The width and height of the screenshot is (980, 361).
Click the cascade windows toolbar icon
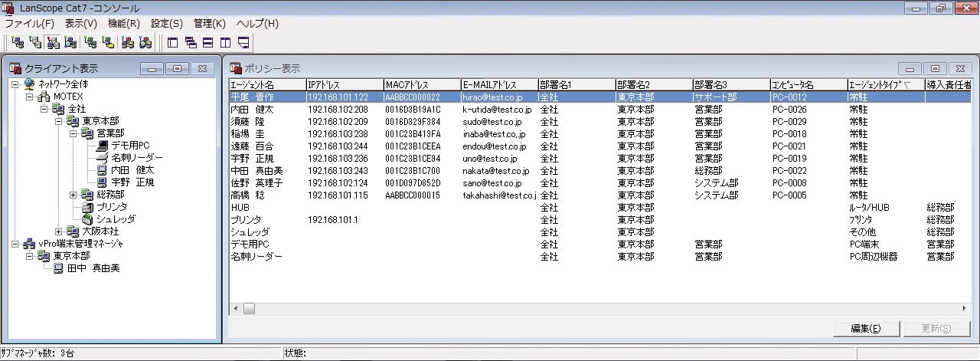click(189, 41)
